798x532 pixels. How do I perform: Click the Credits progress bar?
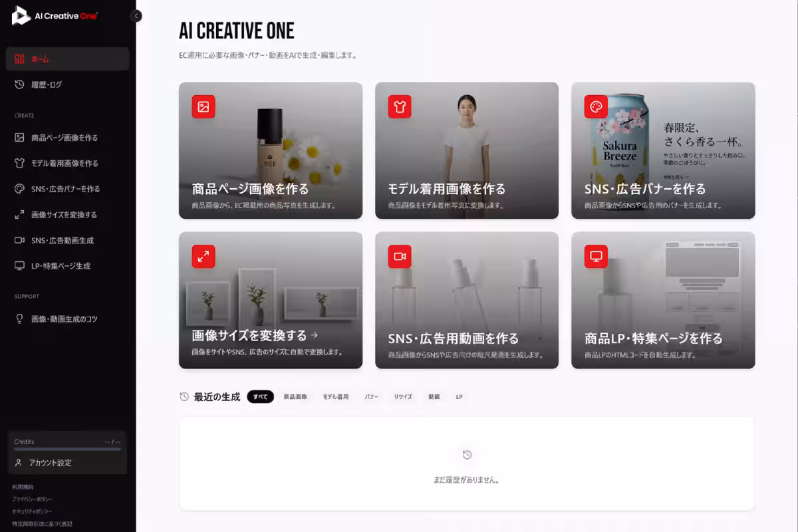(x=67, y=450)
